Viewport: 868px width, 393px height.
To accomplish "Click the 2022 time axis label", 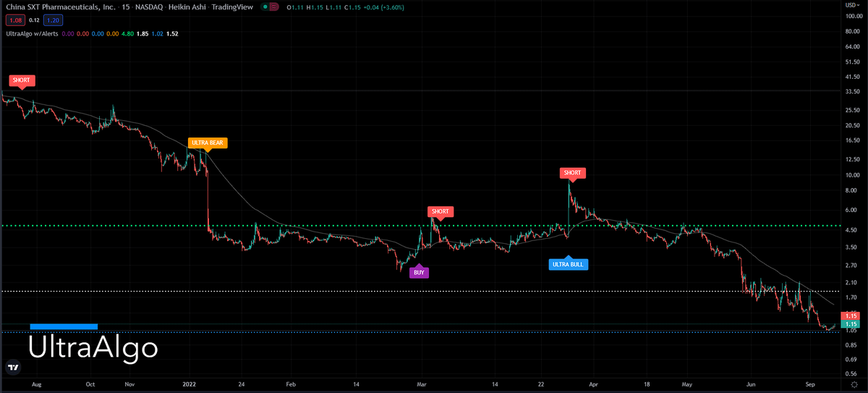I will (190, 384).
